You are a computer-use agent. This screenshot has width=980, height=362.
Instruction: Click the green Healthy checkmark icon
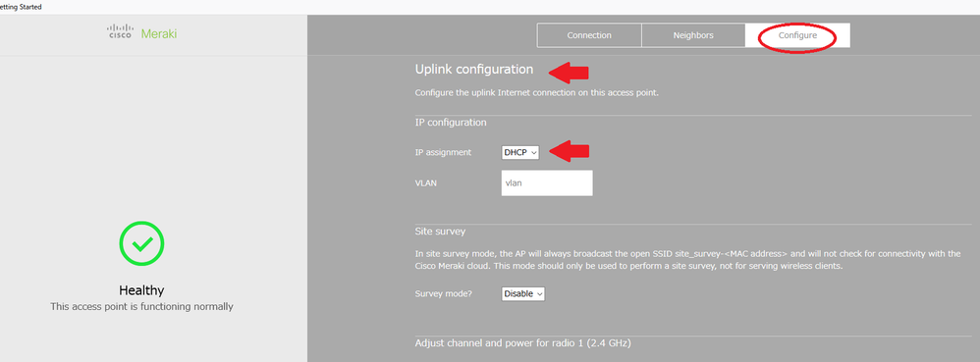141,243
